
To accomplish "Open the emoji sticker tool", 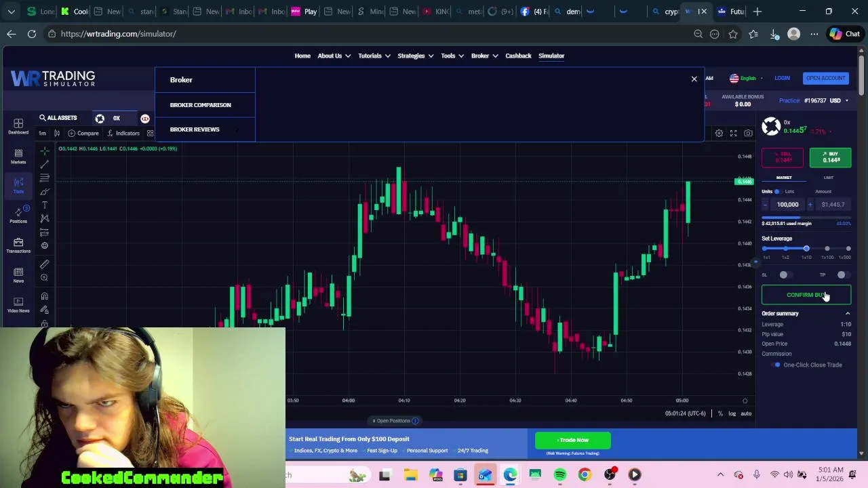I will tap(44, 245).
